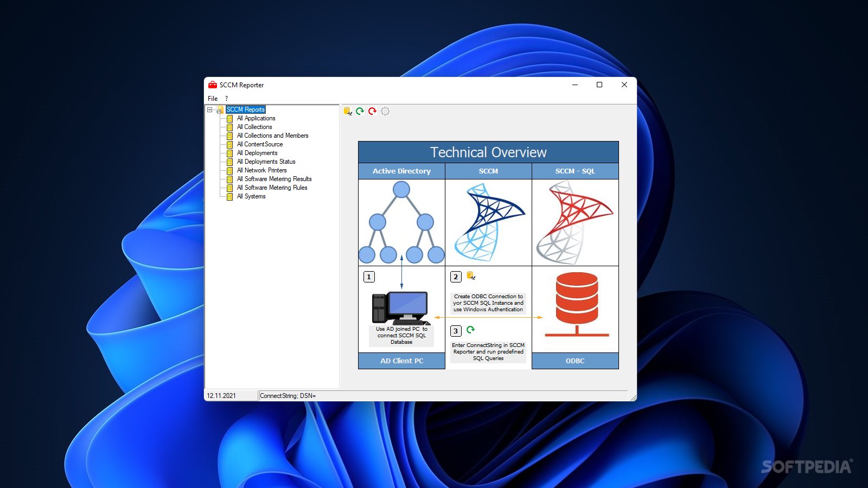Select All Deployments Status in the tree

pos(266,162)
